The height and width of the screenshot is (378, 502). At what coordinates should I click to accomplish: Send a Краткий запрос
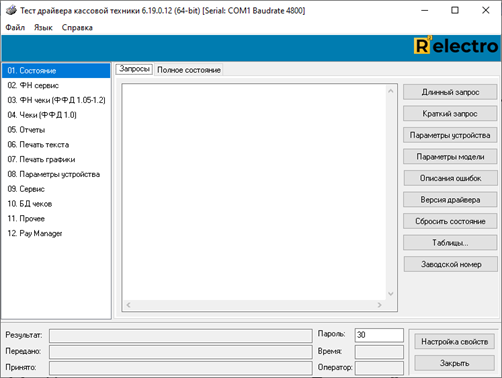pos(450,114)
